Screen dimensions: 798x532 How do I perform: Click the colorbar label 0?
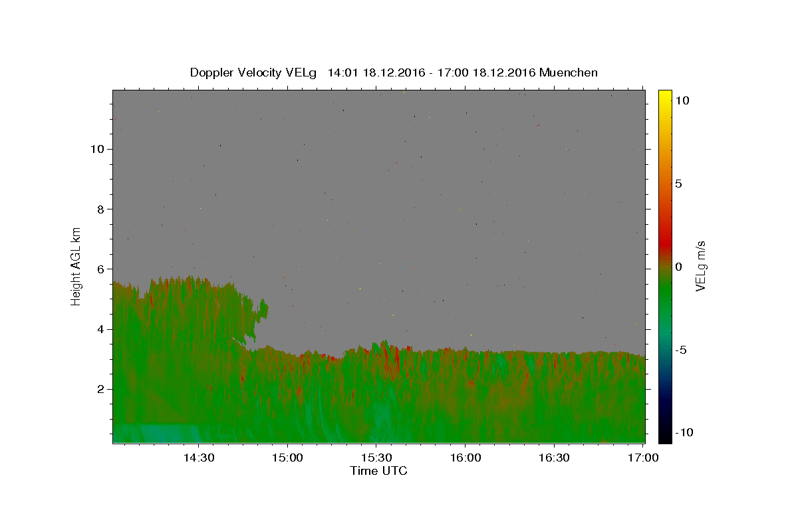pos(678,267)
